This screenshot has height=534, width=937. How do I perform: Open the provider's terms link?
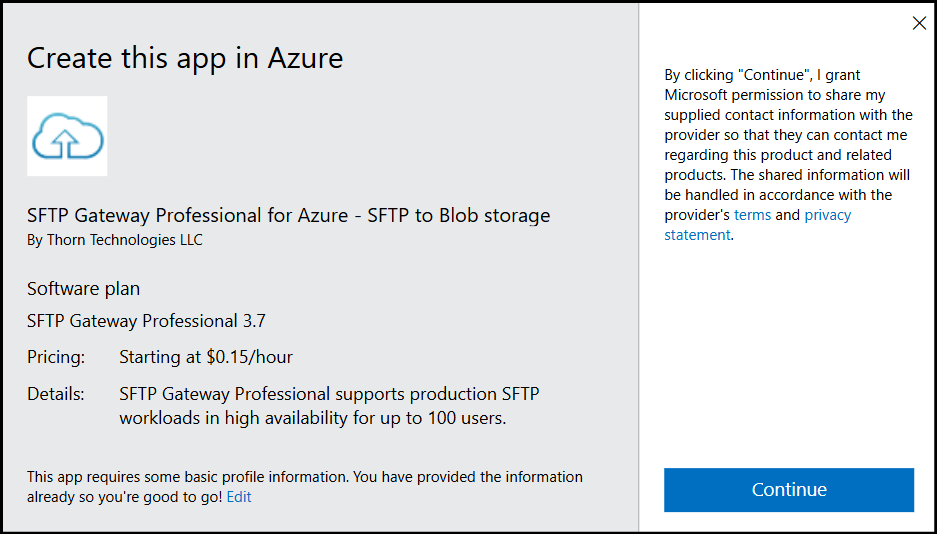[752, 215]
